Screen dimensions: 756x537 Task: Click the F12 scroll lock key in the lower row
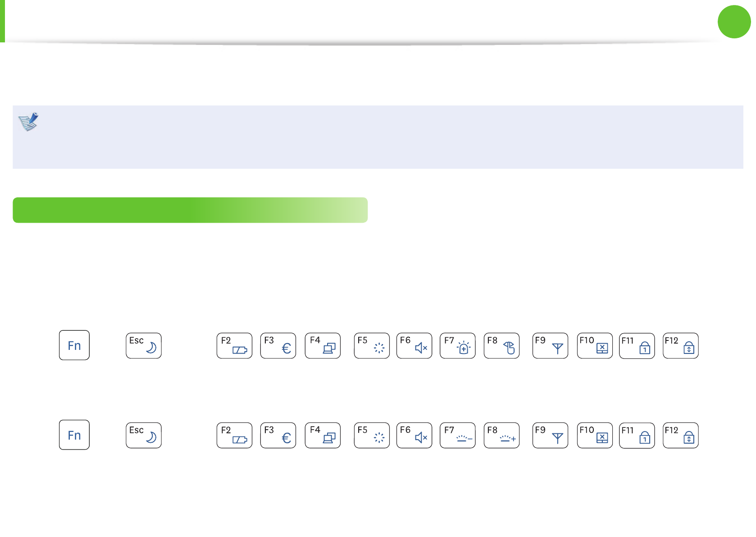[680, 436]
